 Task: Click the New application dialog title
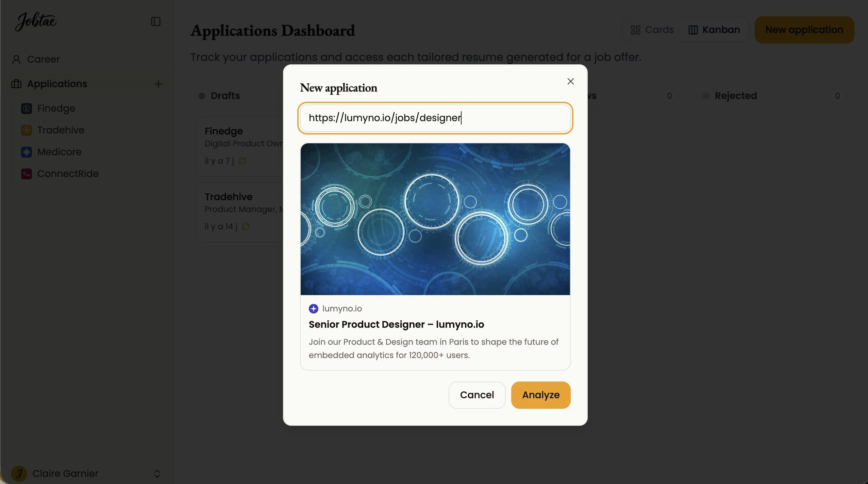tap(338, 88)
